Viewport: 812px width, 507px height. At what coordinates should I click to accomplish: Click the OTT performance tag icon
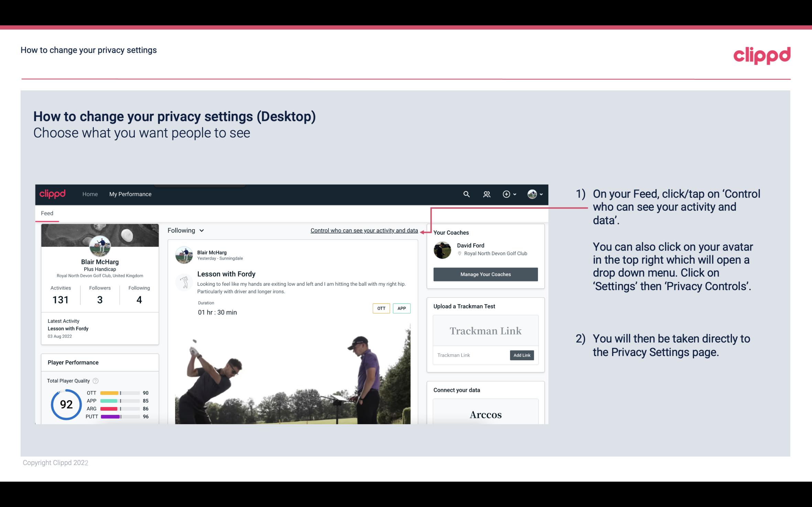[x=380, y=308]
